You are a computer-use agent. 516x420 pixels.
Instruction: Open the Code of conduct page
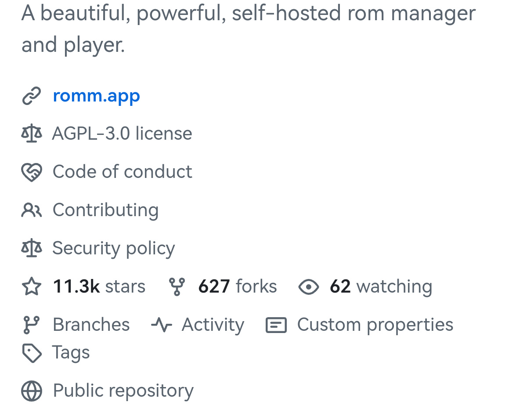click(x=123, y=172)
